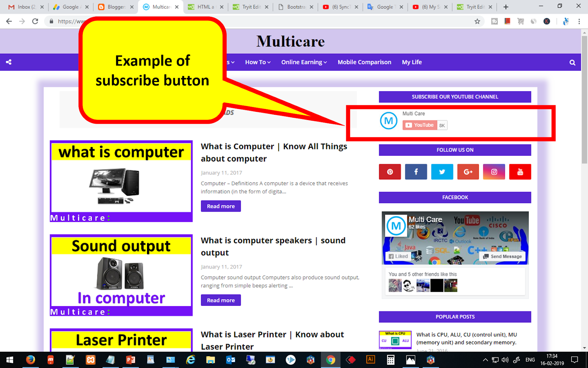Click the Keywords Everywhere K extension icon
This screenshot has height=368, width=588.
click(x=547, y=21)
